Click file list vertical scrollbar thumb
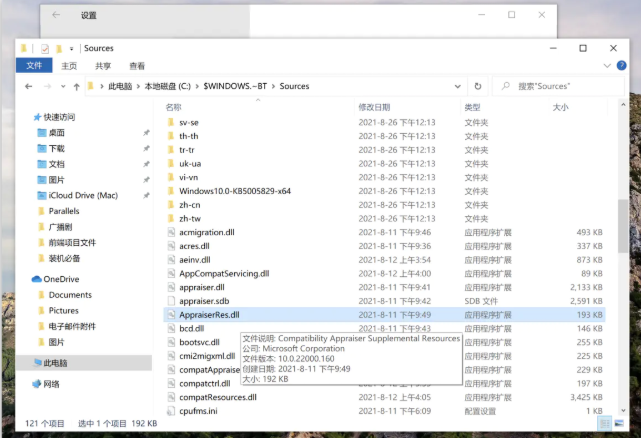This screenshot has width=641, height=438. coord(623,226)
